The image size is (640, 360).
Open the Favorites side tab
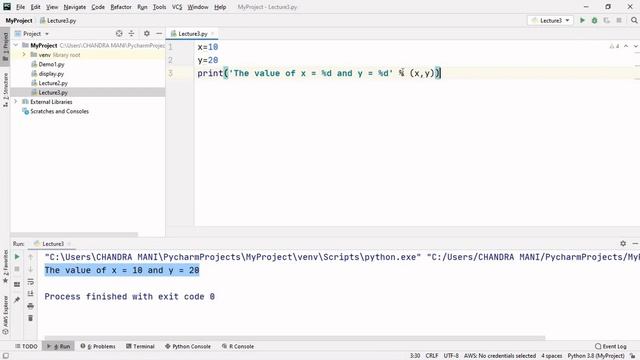click(5, 267)
